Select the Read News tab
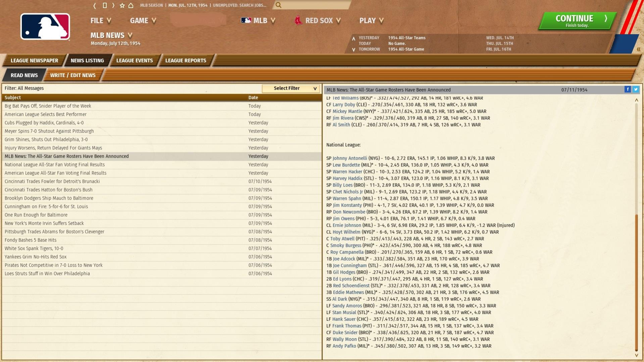Screen dimensions: 644x362 click(24, 75)
